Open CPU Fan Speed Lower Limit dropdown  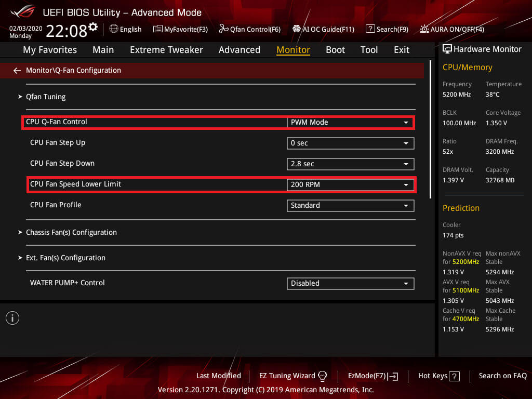click(x=350, y=184)
